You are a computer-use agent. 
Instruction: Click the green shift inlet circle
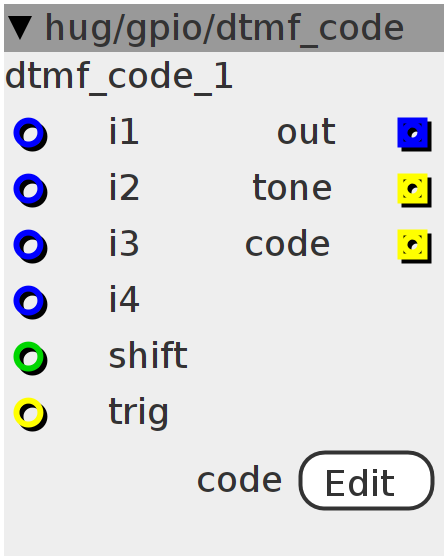coord(30,358)
